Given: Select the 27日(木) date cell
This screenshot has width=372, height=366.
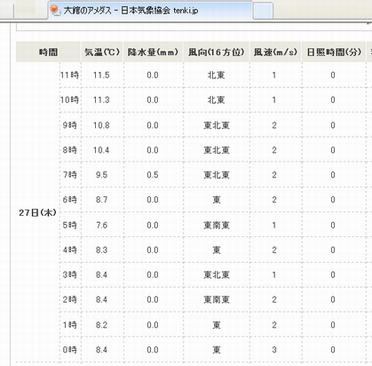Looking at the screenshot, I should (37, 213).
